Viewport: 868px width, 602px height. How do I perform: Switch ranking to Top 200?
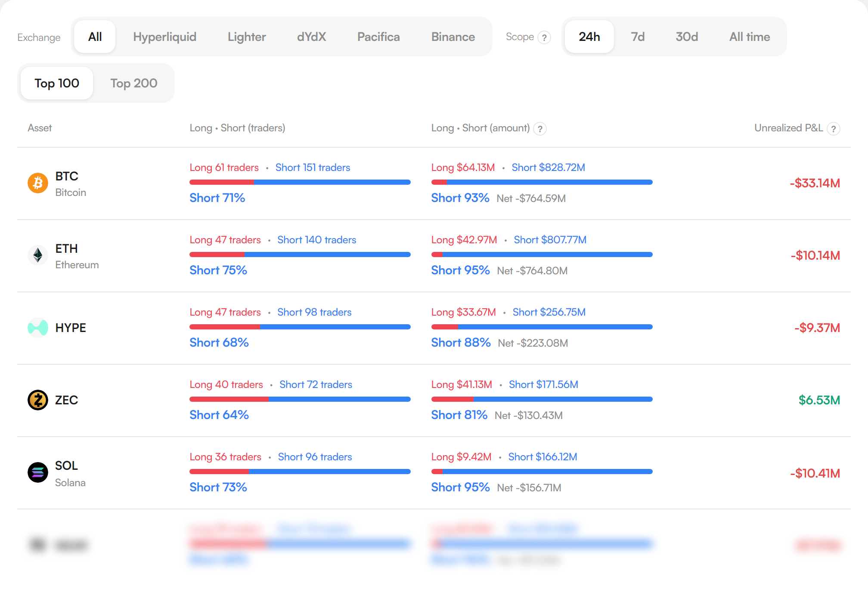pyautogui.click(x=134, y=83)
